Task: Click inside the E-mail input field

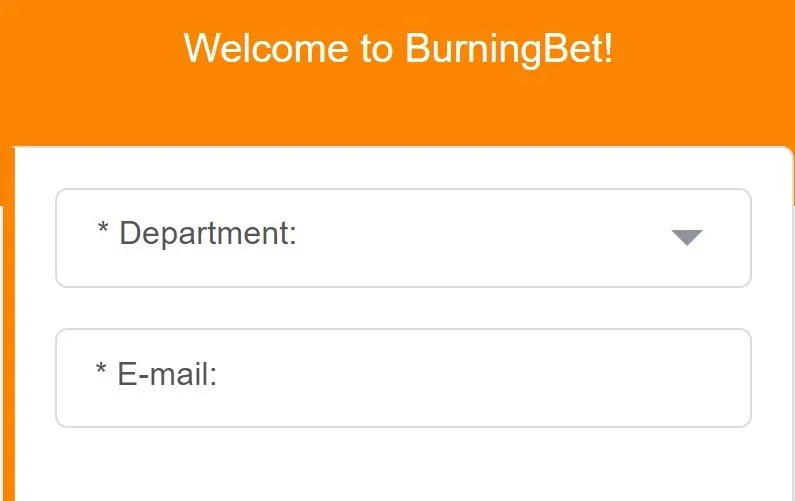Action: tap(403, 378)
